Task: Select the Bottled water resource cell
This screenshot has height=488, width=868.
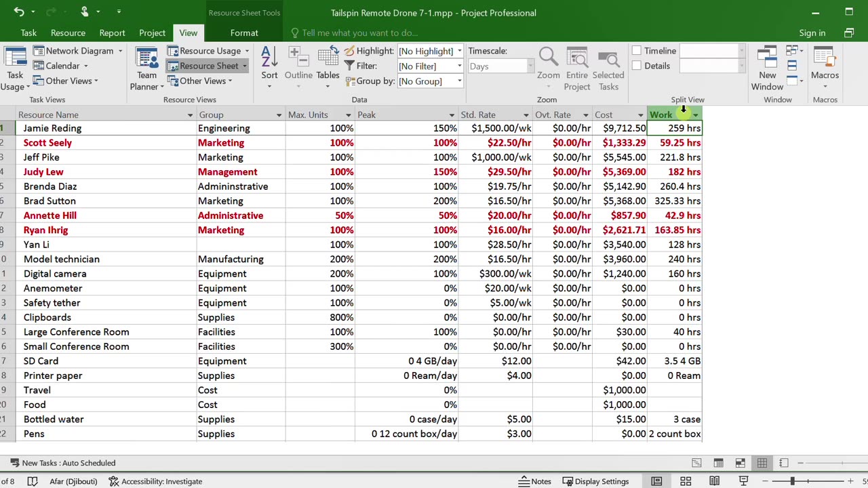Action: pos(106,420)
